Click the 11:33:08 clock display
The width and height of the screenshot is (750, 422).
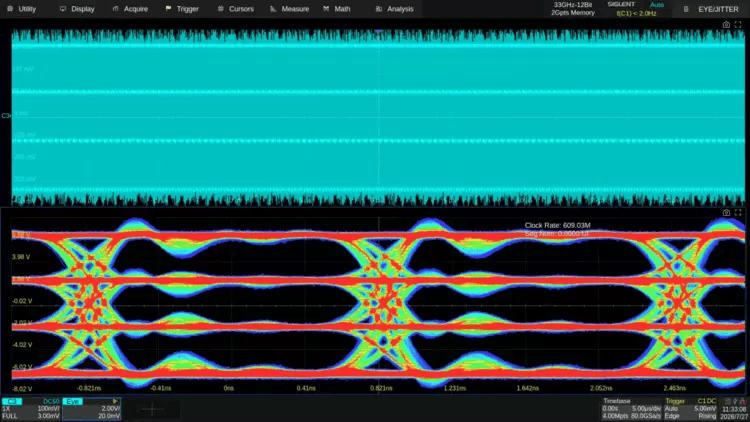(734, 410)
